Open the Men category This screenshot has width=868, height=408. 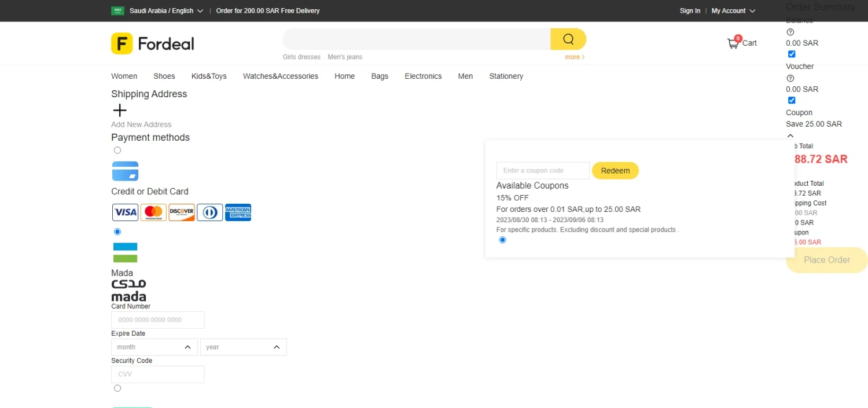pyautogui.click(x=465, y=76)
